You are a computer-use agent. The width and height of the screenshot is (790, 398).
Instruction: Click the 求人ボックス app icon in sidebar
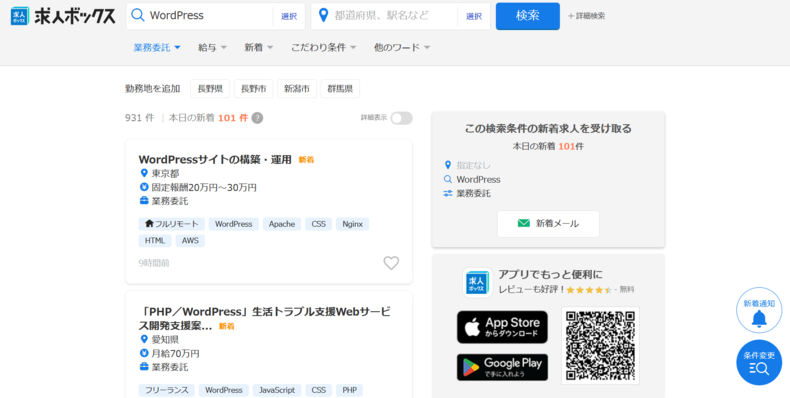[477, 283]
